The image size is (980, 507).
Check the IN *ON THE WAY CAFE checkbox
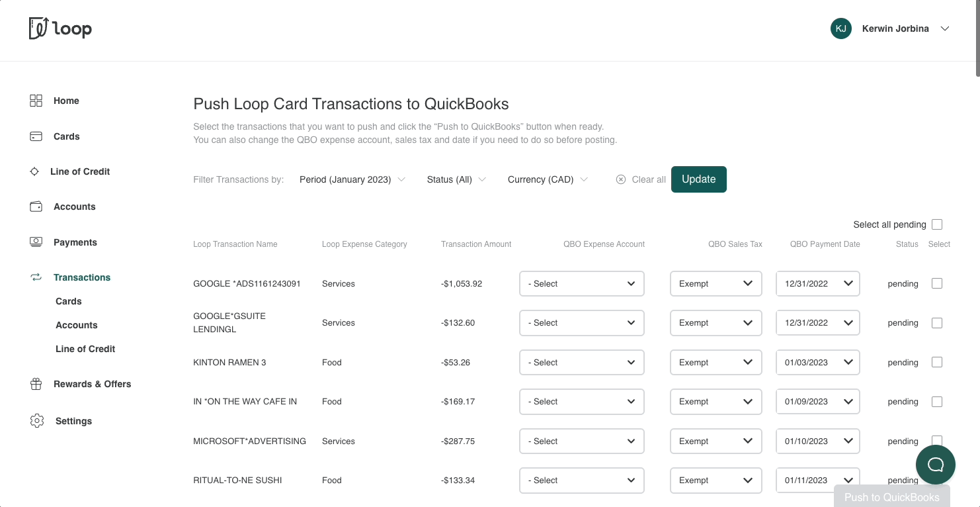[x=937, y=402]
